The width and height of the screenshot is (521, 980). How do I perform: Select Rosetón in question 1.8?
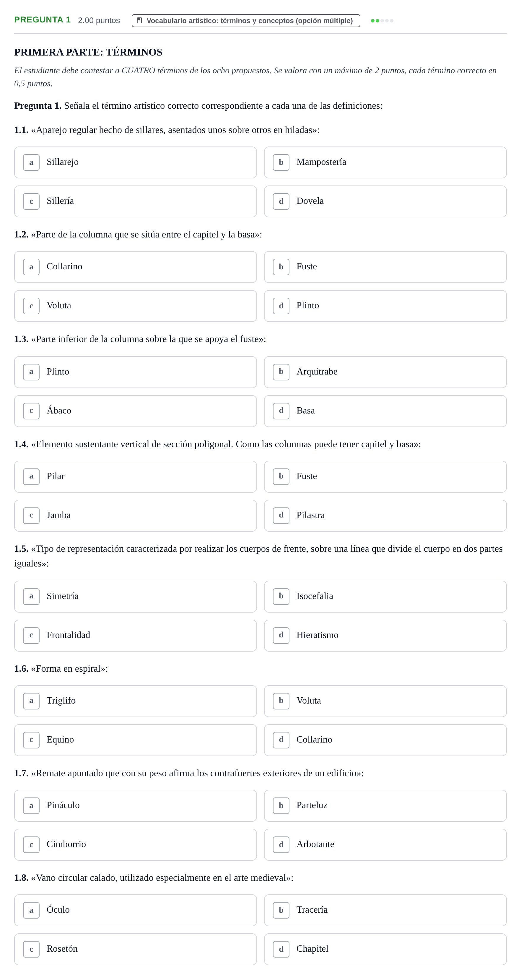pyautogui.click(x=135, y=949)
